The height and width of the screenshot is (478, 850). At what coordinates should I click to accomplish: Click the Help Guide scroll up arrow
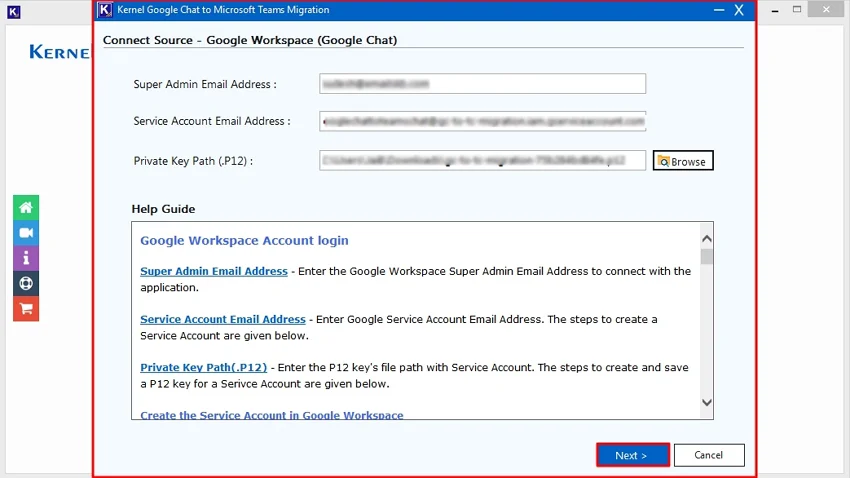[706, 238]
